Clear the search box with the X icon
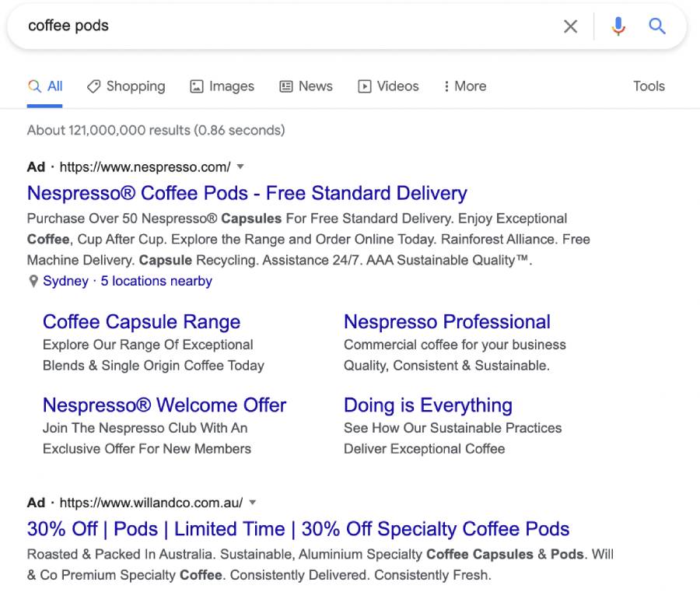The width and height of the screenshot is (700, 603). click(x=570, y=26)
